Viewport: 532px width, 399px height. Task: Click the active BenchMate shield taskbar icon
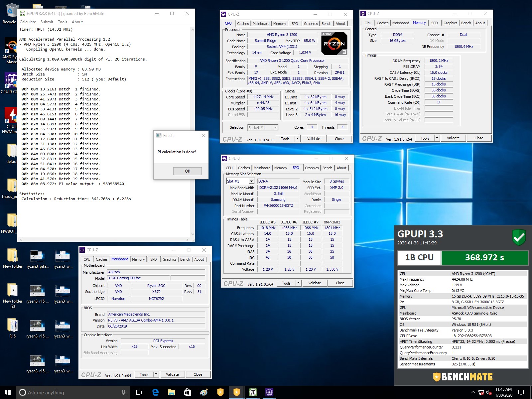236,392
